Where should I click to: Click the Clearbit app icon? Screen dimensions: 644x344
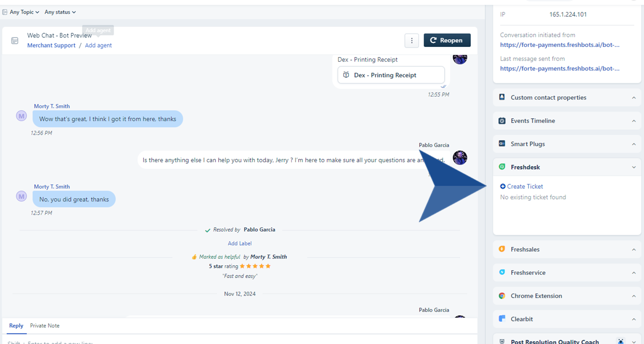(x=502, y=319)
